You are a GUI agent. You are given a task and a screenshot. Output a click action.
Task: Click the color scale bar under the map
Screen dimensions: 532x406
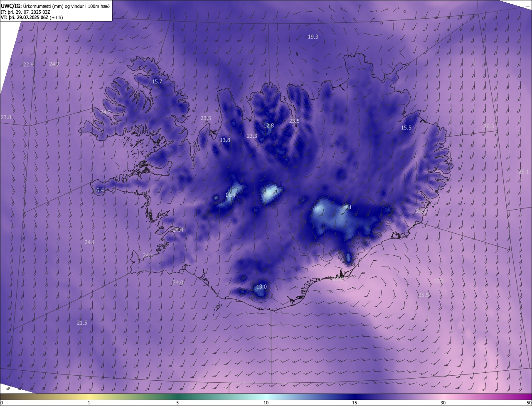coord(266,396)
